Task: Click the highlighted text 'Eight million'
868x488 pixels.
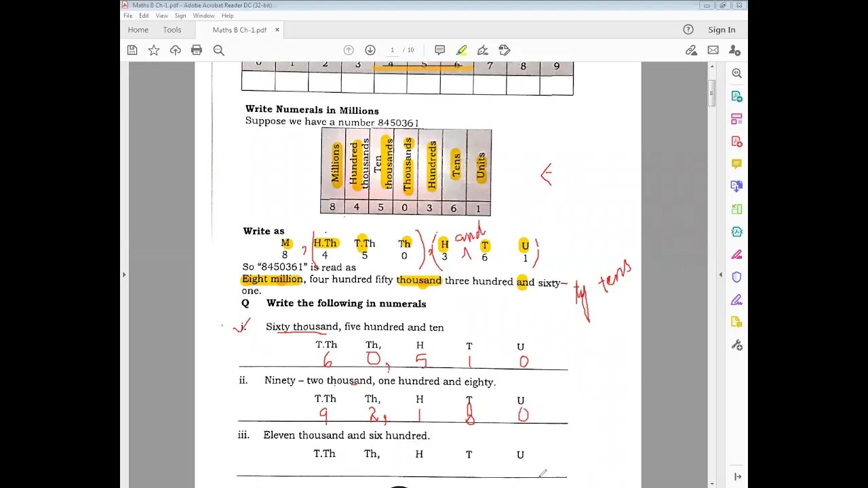Action: pyautogui.click(x=272, y=279)
